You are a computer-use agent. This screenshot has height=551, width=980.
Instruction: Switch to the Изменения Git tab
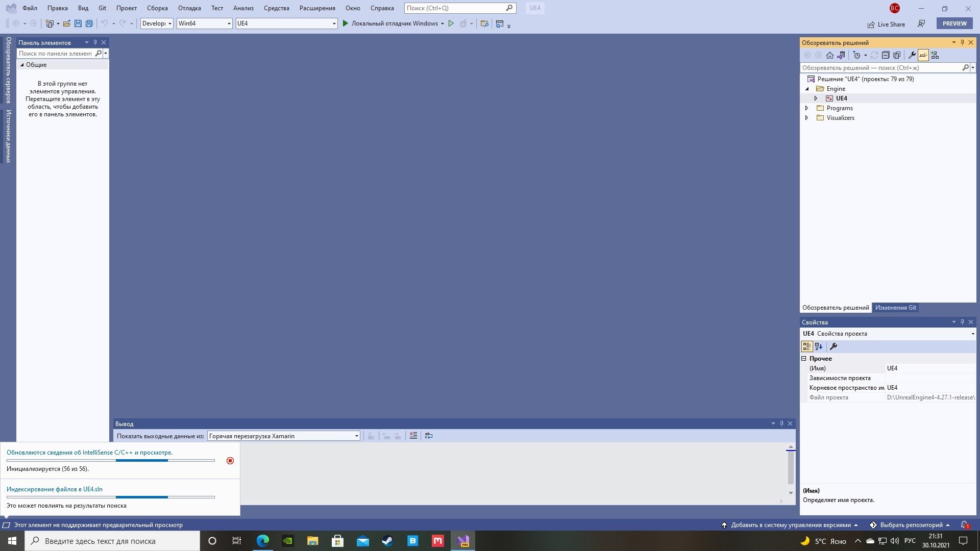point(895,308)
